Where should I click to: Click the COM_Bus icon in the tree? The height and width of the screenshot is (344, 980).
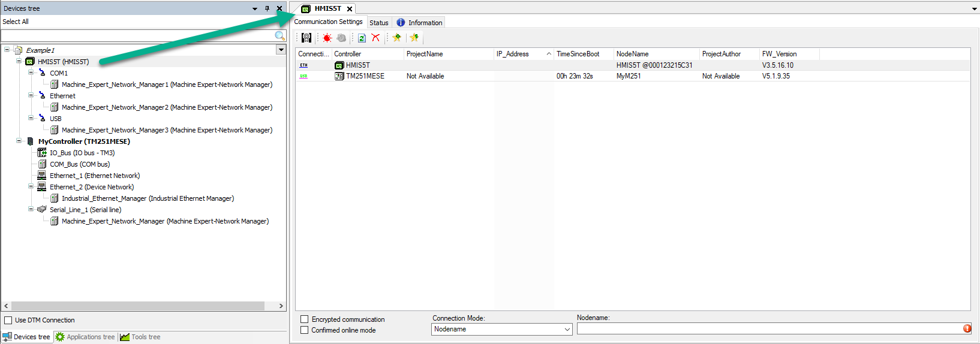tap(42, 164)
